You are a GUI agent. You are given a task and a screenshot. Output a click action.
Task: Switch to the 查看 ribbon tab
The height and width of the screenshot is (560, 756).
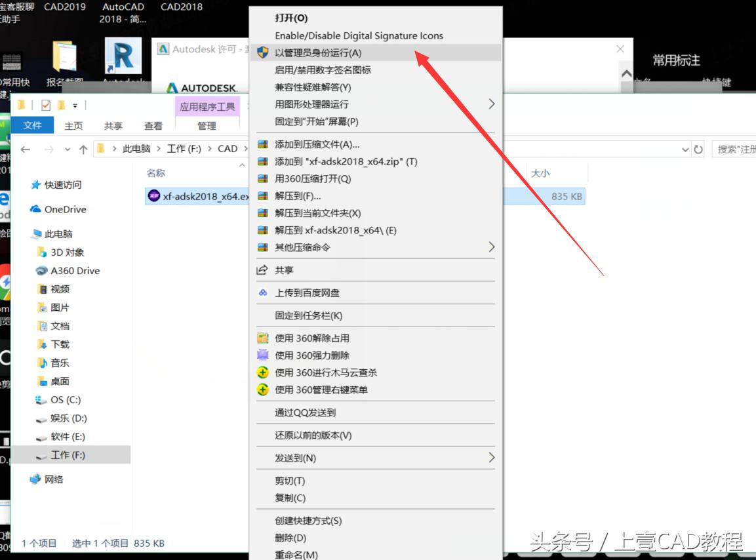153,126
